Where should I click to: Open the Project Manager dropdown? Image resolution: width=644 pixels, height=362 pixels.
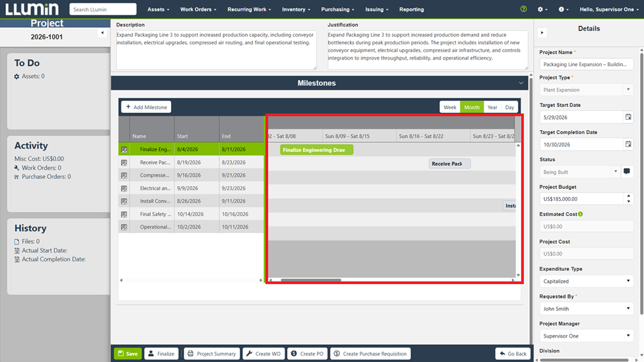point(628,336)
